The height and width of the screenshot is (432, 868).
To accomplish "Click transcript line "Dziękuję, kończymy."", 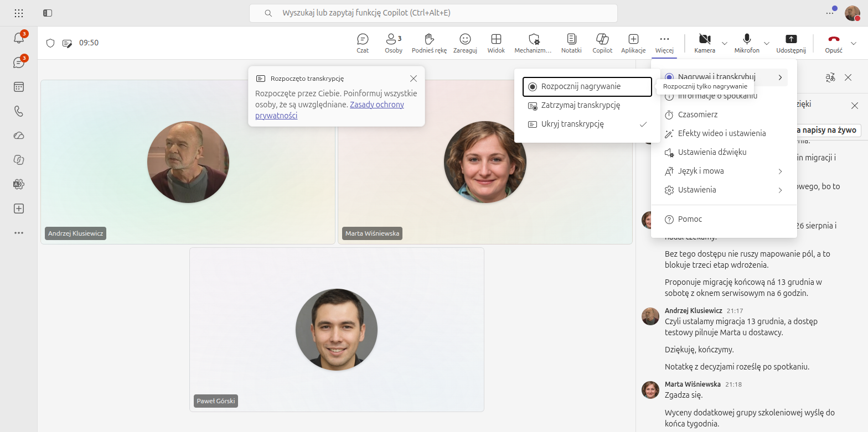I will (x=699, y=350).
